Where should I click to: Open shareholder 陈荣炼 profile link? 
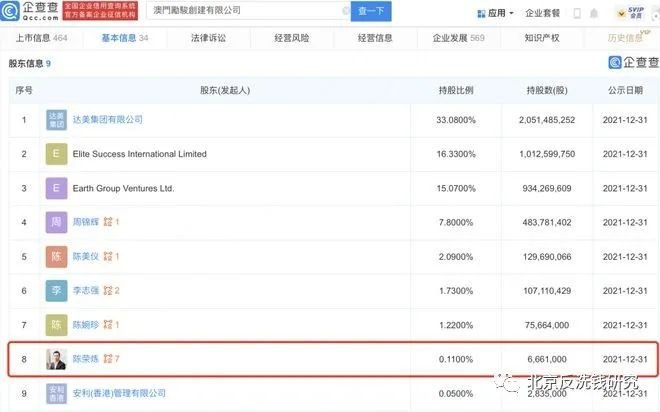pyautogui.click(x=86, y=359)
